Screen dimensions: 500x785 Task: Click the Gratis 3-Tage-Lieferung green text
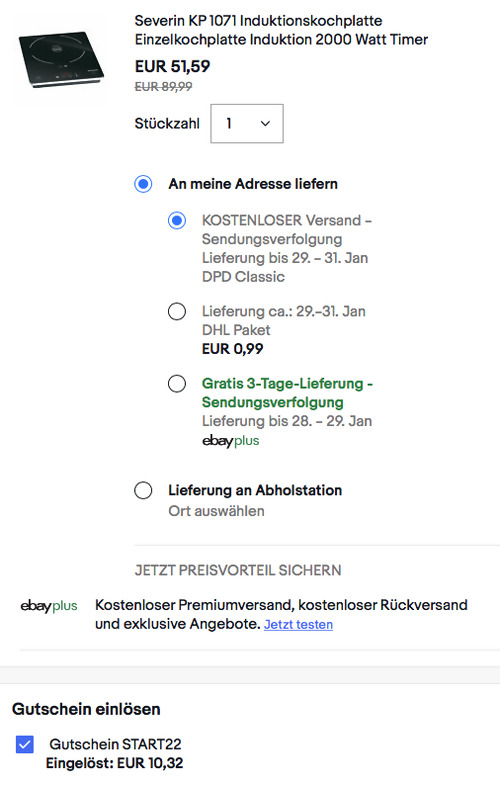click(287, 393)
